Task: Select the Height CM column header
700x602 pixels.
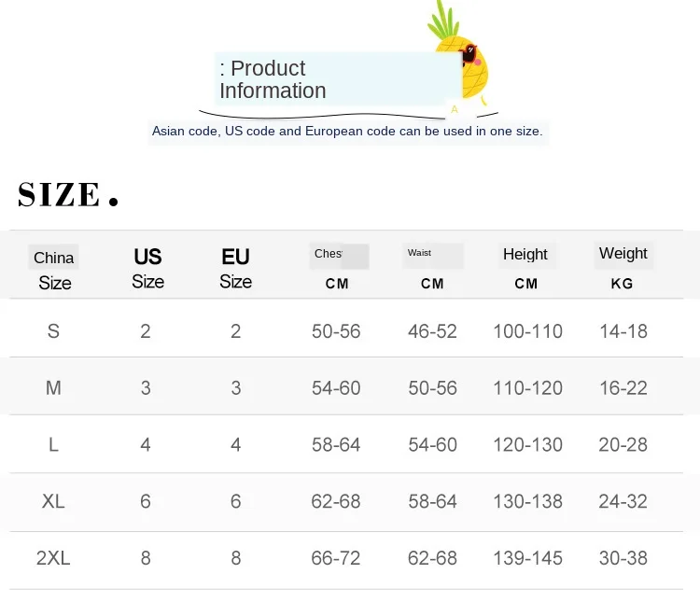Action: [525, 268]
